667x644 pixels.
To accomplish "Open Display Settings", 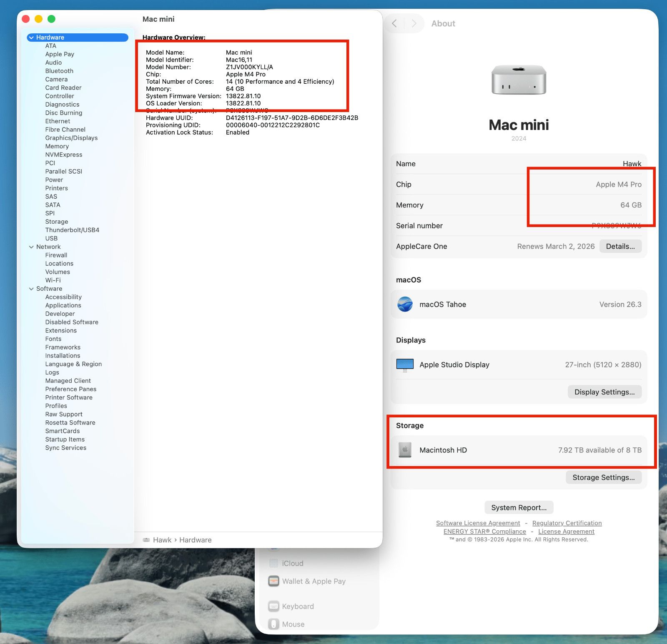I will (x=604, y=392).
